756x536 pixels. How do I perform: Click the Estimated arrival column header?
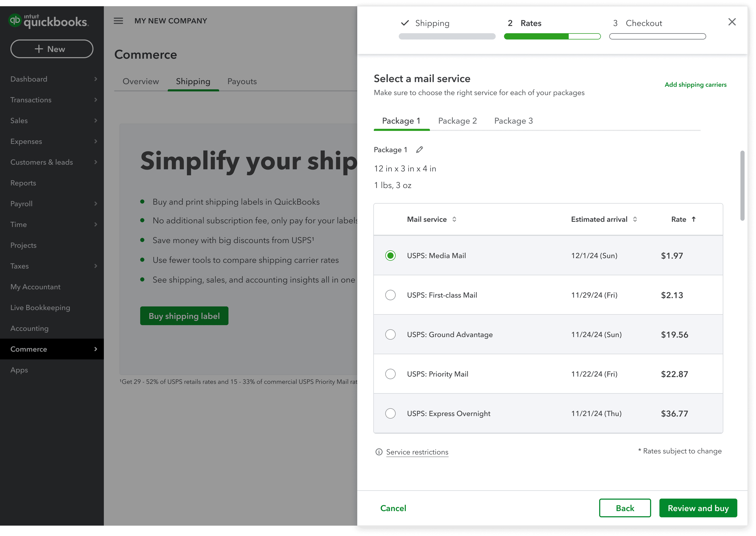(599, 219)
